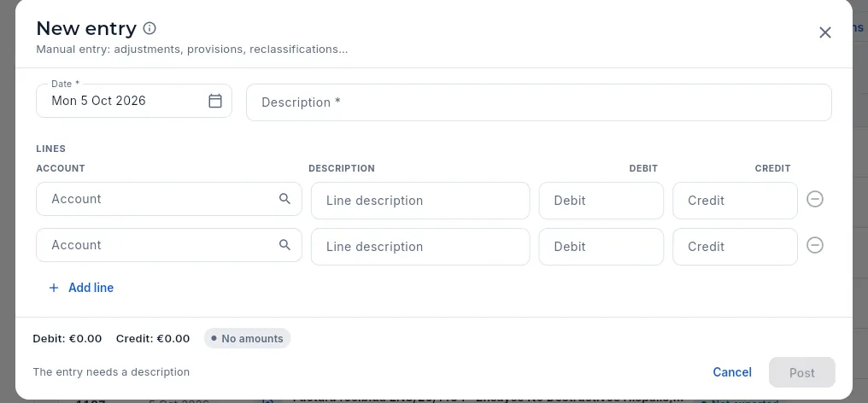The width and height of the screenshot is (868, 403).
Task: Open the second Account lookup field
Action: (169, 245)
